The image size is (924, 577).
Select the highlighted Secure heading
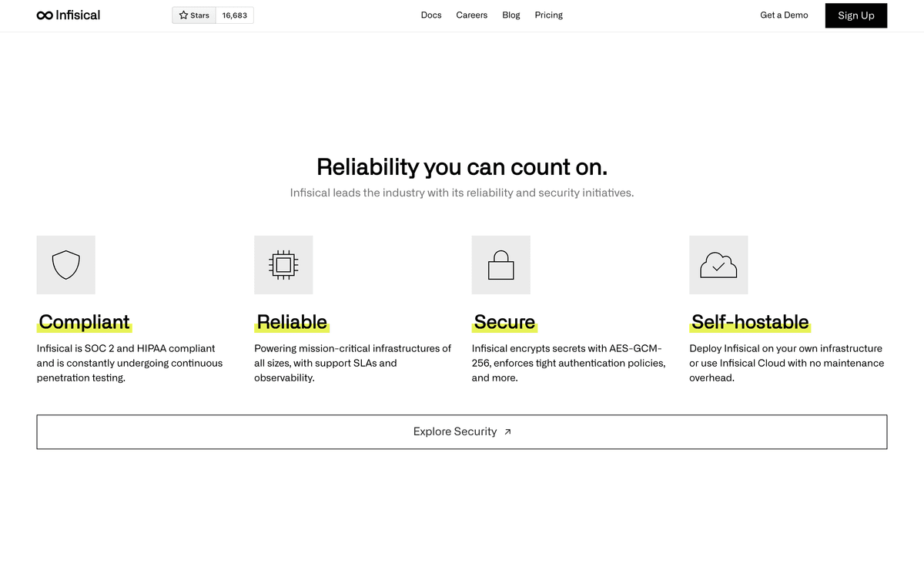tap(504, 322)
